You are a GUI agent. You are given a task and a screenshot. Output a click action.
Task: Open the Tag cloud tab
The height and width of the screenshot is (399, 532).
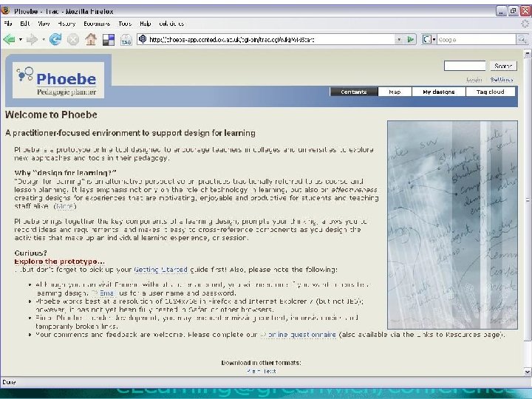click(x=491, y=92)
